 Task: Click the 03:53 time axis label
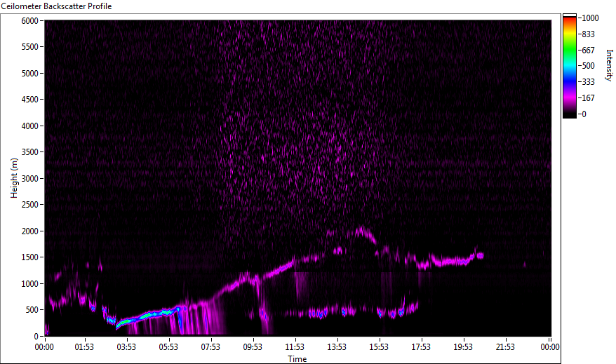[x=126, y=346]
